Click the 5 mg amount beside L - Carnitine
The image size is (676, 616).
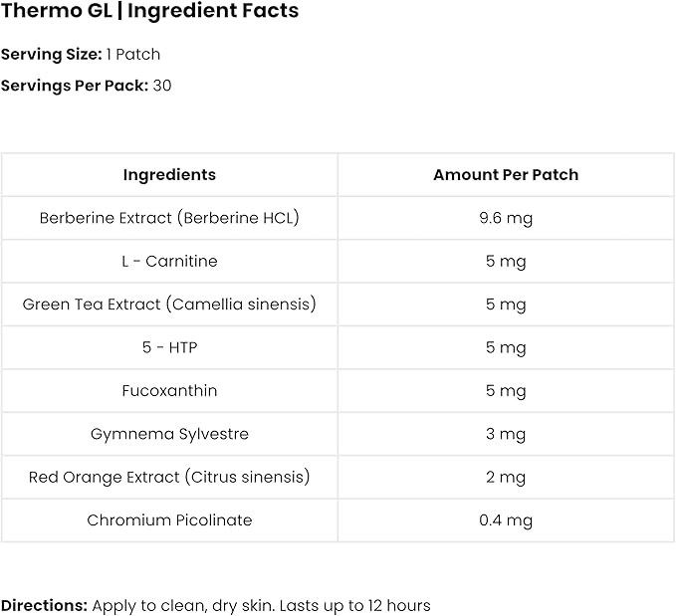506,261
